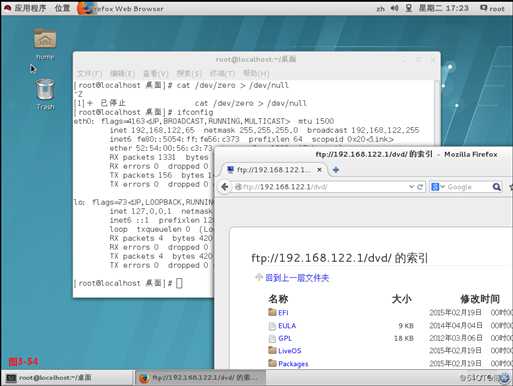Click the terminal window title bar

click(x=256, y=59)
